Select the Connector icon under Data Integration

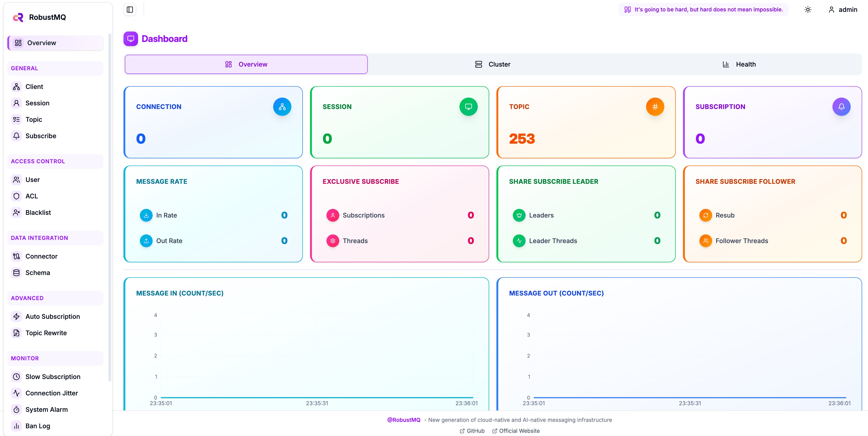coord(16,256)
